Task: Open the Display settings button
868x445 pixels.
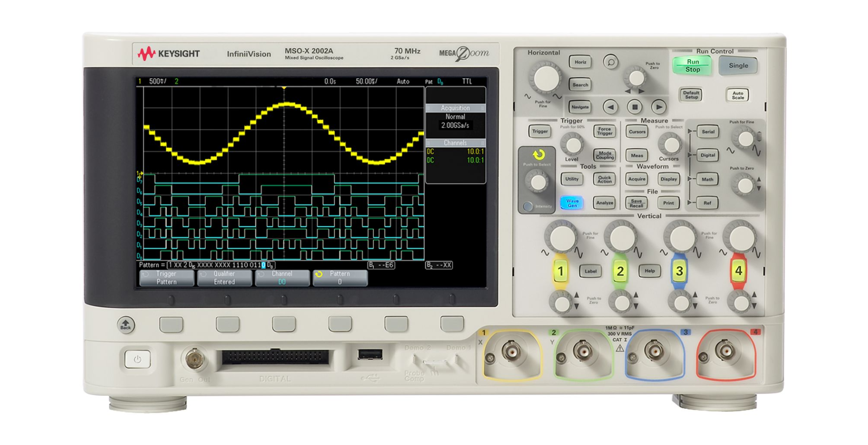Action: tap(668, 179)
